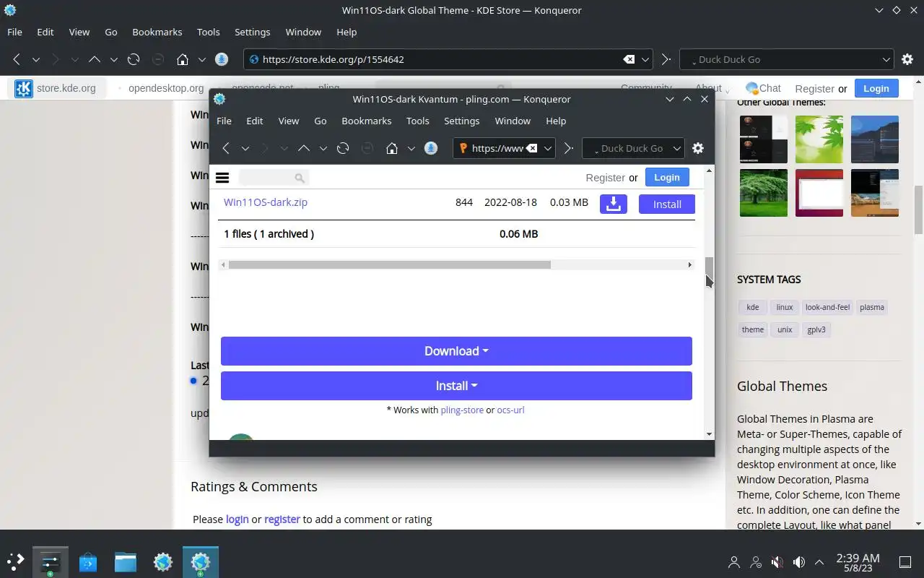The width and height of the screenshot is (924, 578).
Task: Open the View menu in the pling.com window
Action: [x=289, y=121]
